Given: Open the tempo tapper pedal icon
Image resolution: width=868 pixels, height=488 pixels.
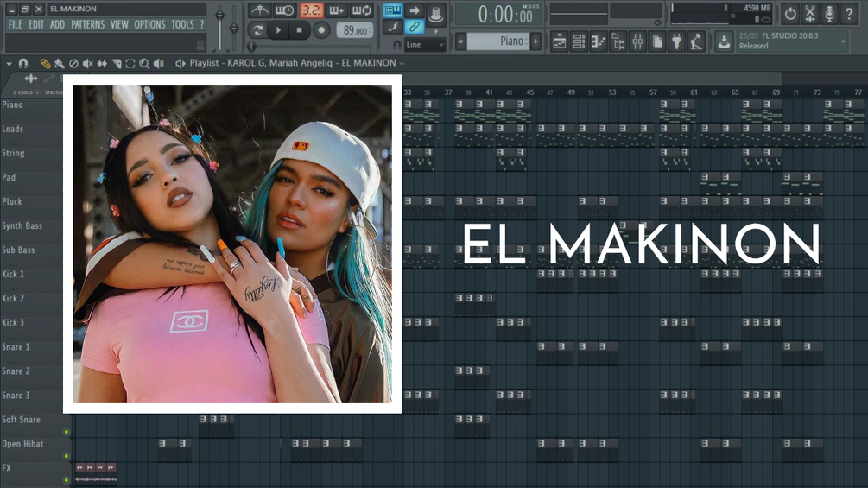Looking at the screenshot, I should tap(696, 41).
